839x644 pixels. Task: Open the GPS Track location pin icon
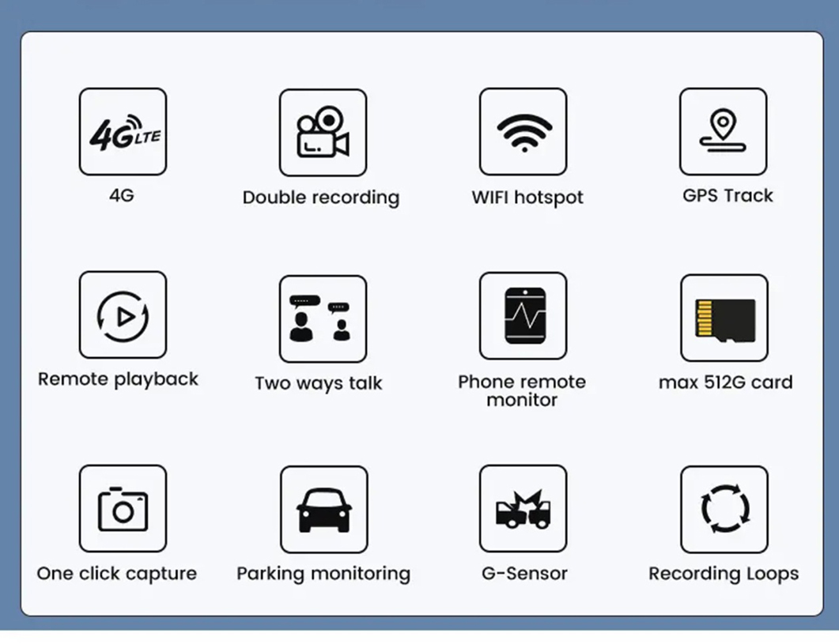(723, 132)
